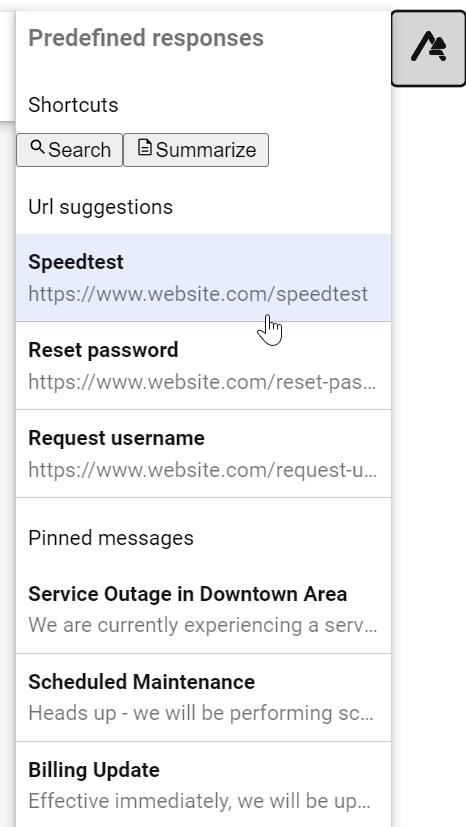Pick the Request username URL suggestion
Screen dimensions: 466x827
[x=203, y=454]
